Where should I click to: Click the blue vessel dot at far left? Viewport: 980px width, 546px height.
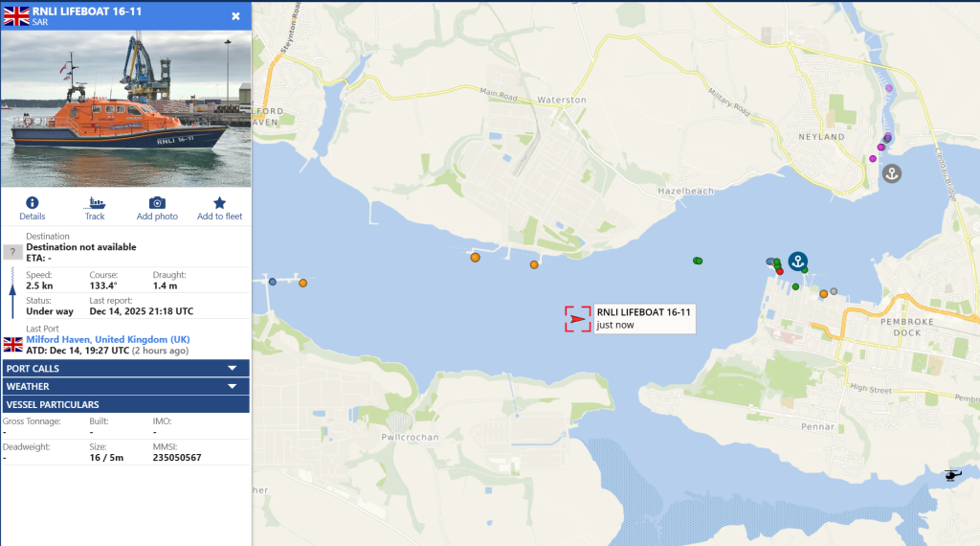point(273,282)
